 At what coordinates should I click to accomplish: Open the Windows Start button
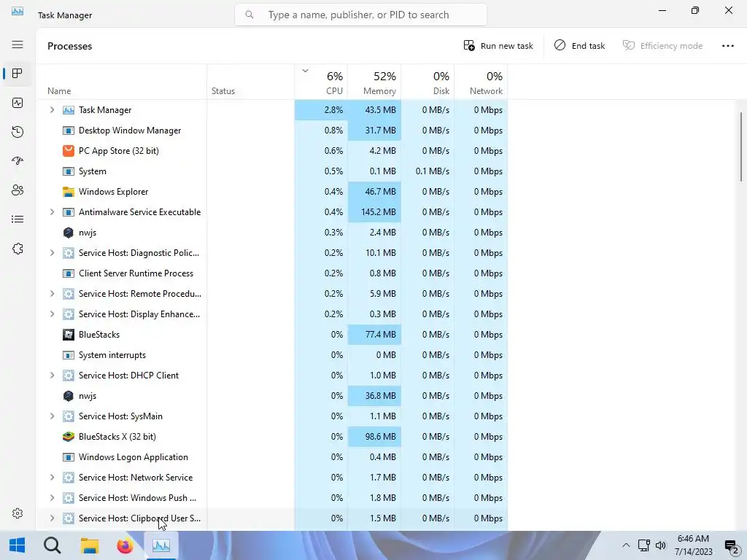pos(18,545)
